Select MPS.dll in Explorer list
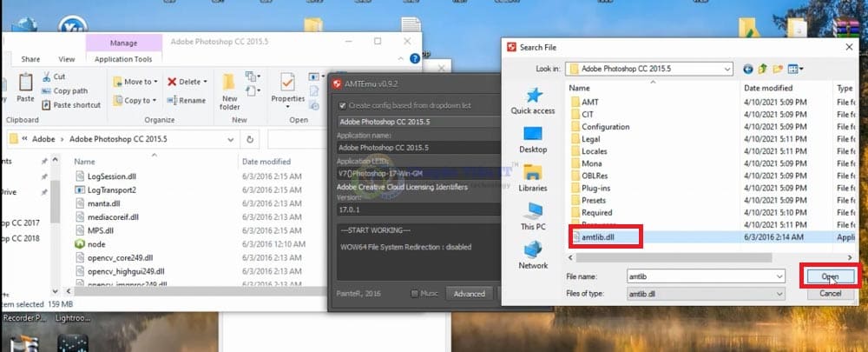 [x=94, y=230]
